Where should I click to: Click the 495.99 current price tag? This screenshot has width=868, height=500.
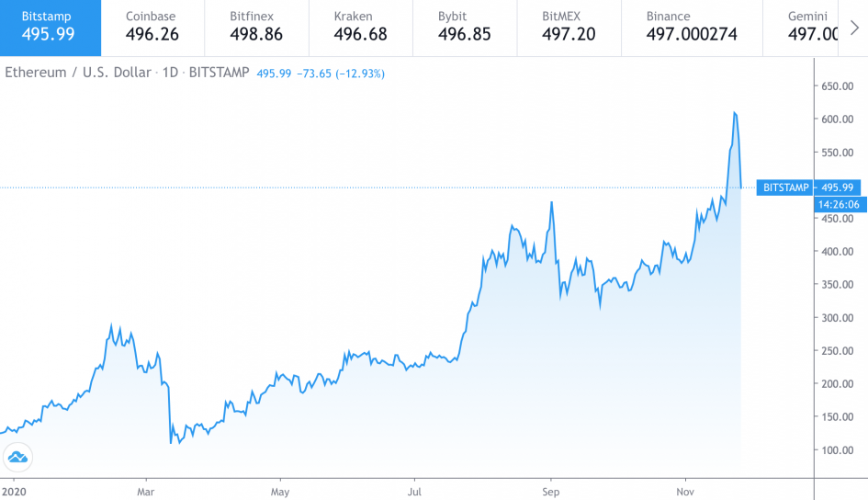[840, 187]
